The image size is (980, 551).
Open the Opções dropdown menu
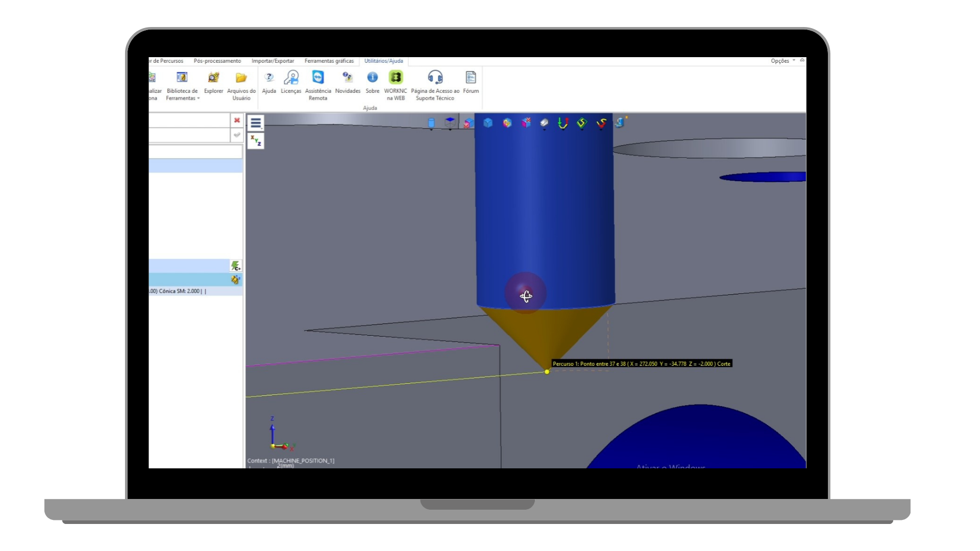click(x=782, y=61)
